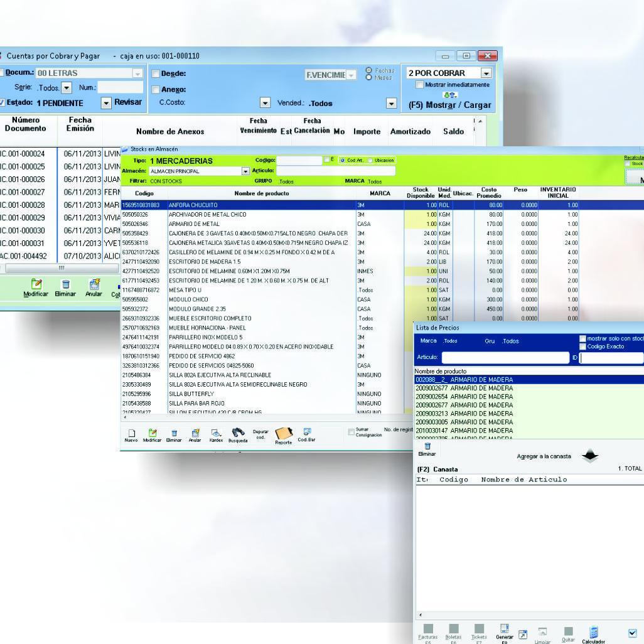Click the green refresh arrows below Mostrar inmediatamente

(x=451, y=95)
